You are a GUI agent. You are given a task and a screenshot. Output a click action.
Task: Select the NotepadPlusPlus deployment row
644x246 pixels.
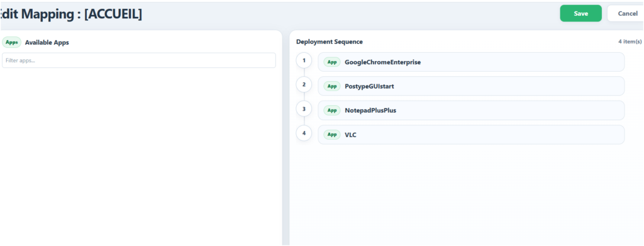click(471, 111)
